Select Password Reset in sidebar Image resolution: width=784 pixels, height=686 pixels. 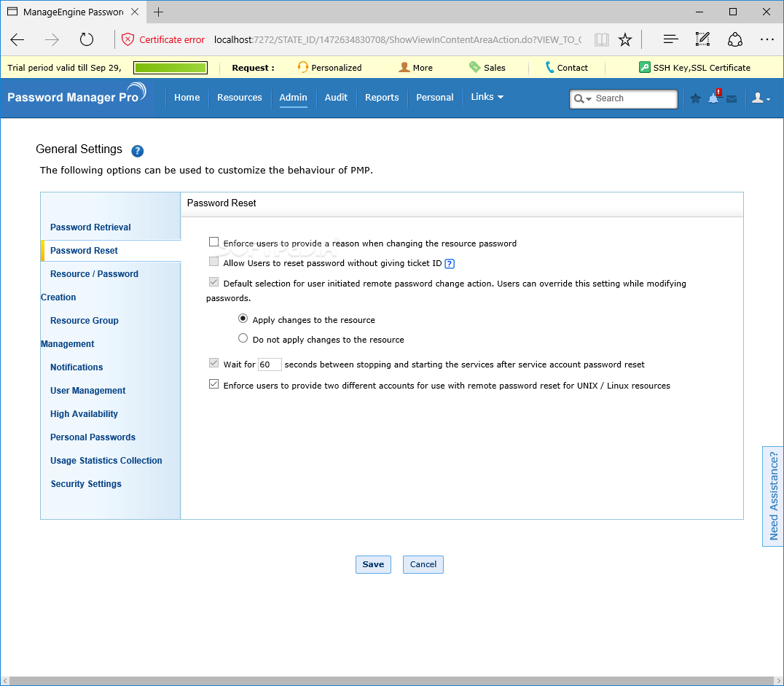[84, 251]
